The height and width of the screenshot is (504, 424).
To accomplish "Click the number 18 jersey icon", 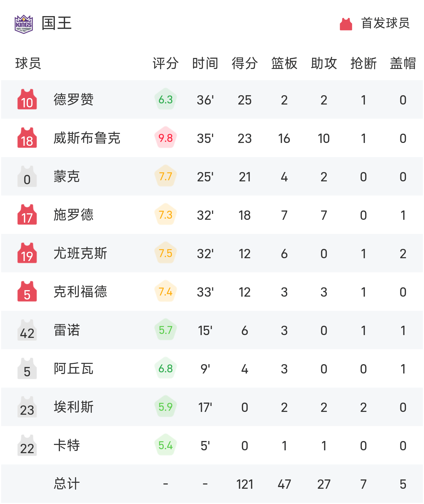I will click(27, 138).
